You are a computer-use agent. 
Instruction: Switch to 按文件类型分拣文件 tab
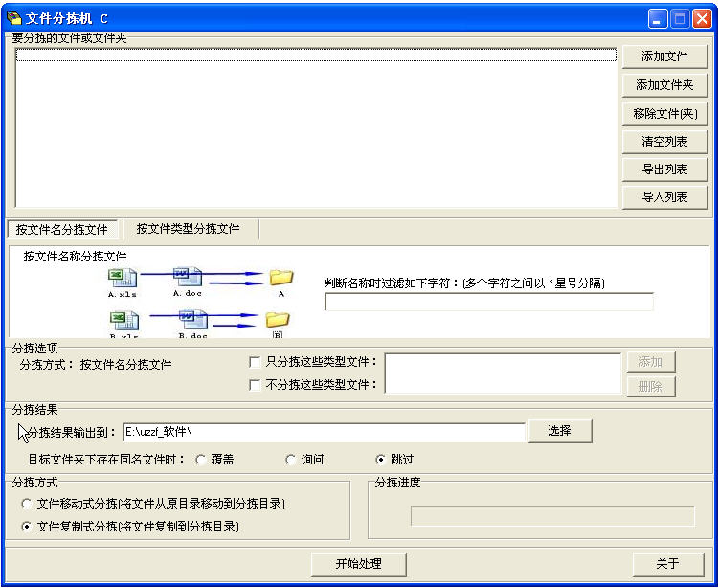[x=188, y=229]
